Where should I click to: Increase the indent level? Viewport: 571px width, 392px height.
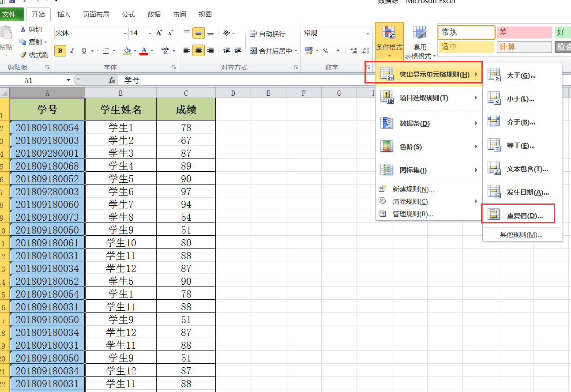coord(238,51)
